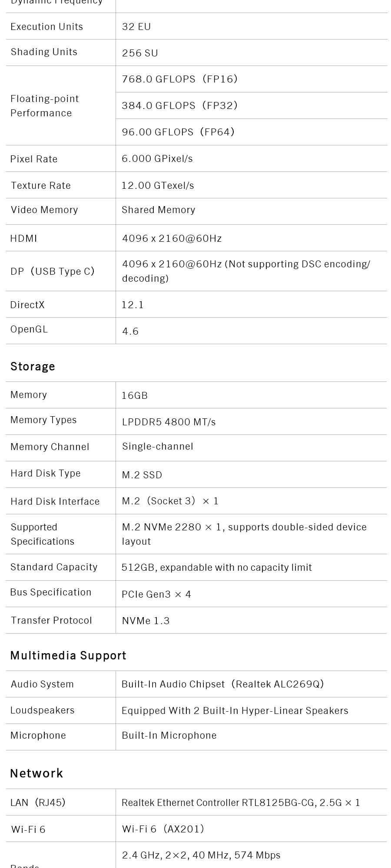Click the Network section heading
Image resolution: width=391 pixels, height=868 pixels.
click(x=36, y=773)
